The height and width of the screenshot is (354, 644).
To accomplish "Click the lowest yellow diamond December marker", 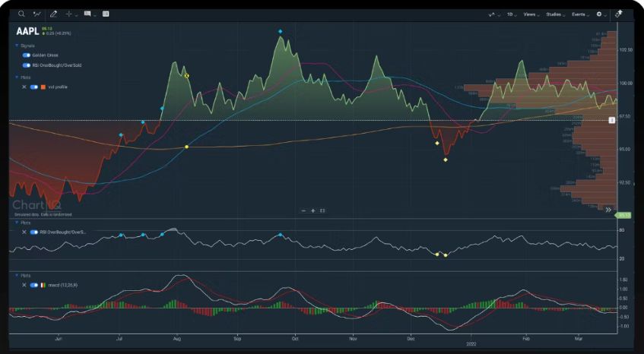I will (446, 160).
